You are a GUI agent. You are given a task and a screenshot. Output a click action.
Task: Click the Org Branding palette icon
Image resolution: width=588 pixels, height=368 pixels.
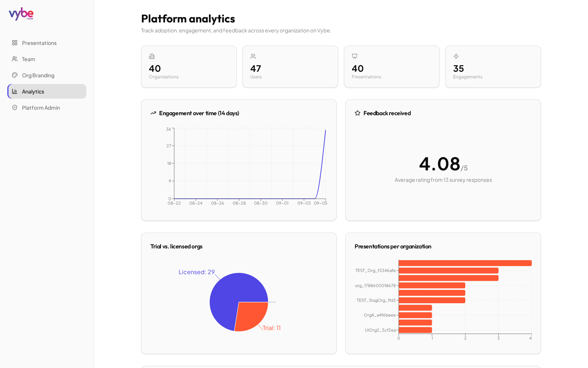tap(15, 75)
